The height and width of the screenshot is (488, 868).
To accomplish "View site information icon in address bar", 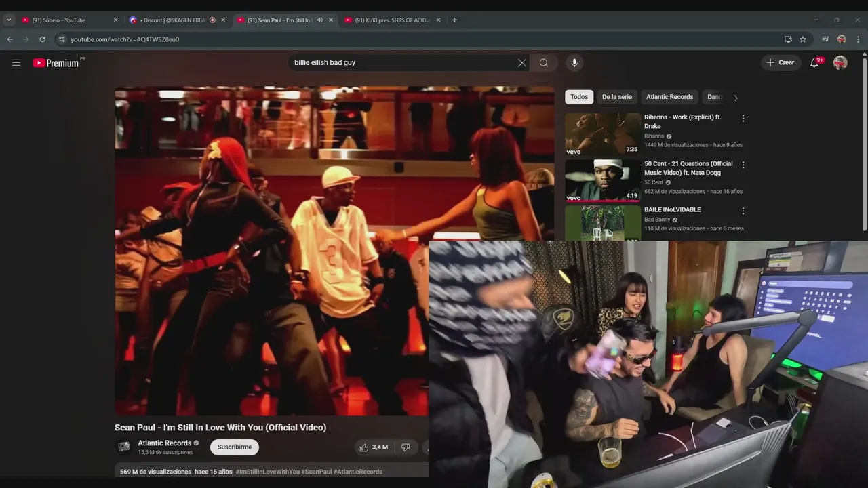I will (x=61, y=39).
